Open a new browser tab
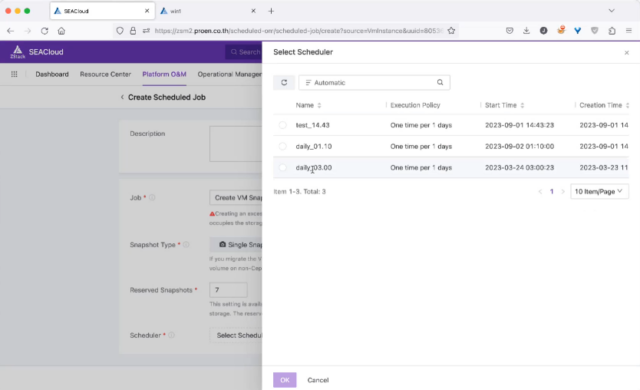This screenshot has height=390, width=640. click(271, 11)
